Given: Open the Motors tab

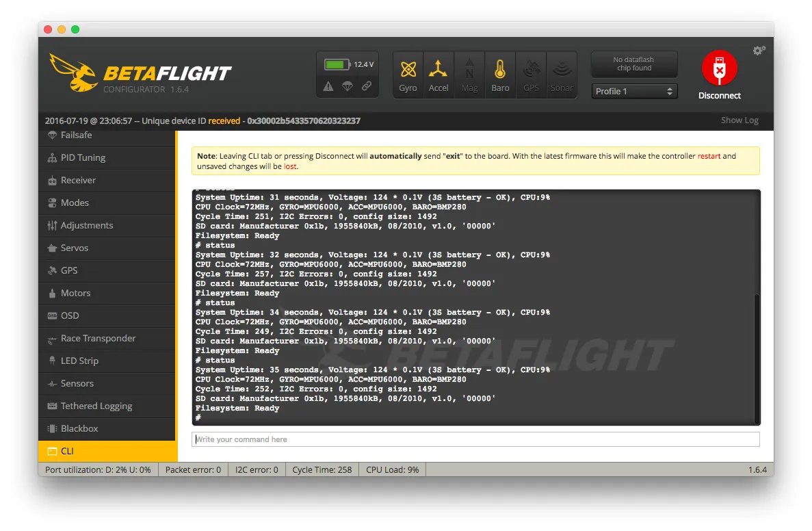Looking at the screenshot, I should click(75, 293).
